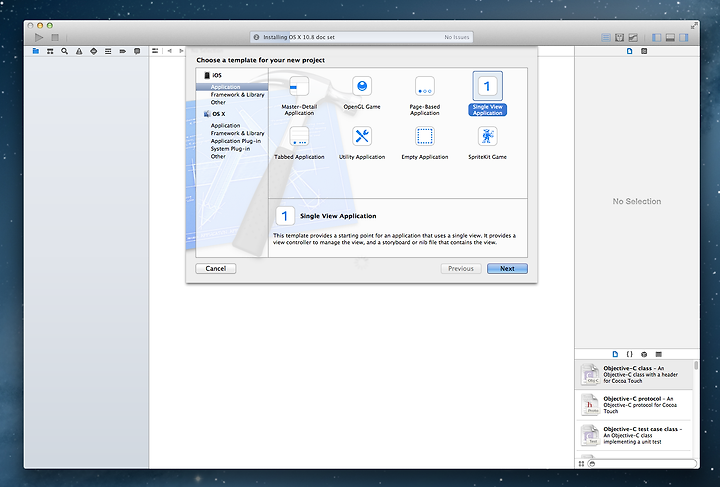The height and width of the screenshot is (487, 720).
Task: Click the Cancel button
Action: [216, 269]
